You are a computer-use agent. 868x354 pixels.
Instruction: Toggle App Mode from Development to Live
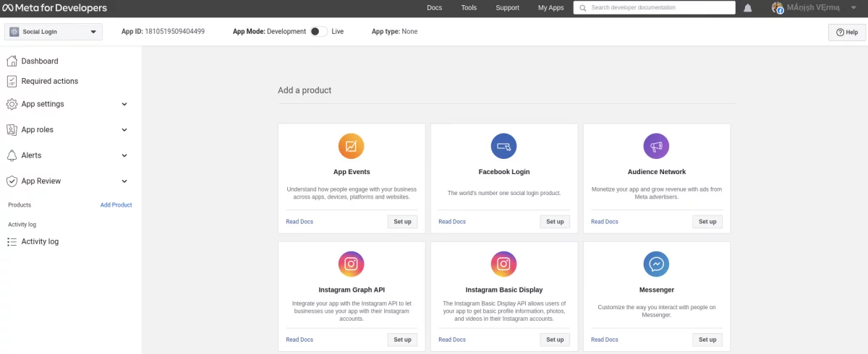(x=318, y=32)
